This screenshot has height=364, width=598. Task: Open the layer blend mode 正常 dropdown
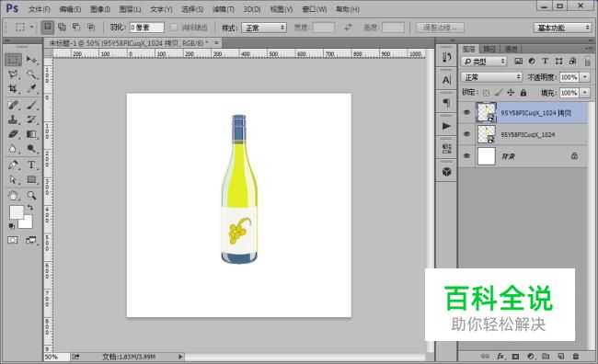point(491,77)
